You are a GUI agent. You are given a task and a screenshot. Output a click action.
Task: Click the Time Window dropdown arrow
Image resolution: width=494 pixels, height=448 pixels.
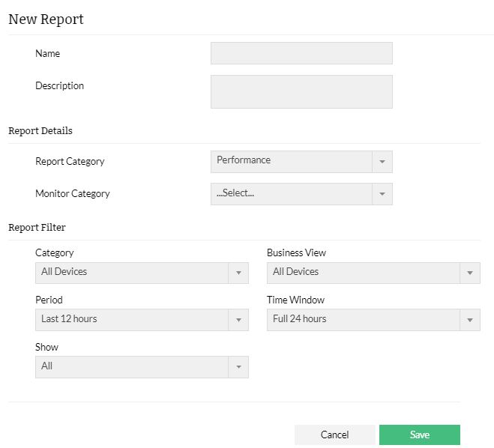[470, 320]
